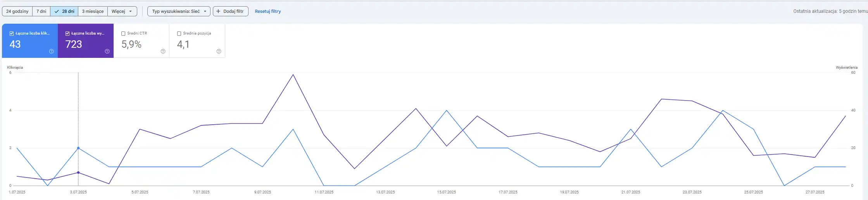The width and height of the screenshot is (868, 200).
Task: Click the 11.07.2025 axis date label
Action: [x=324, y=192]
